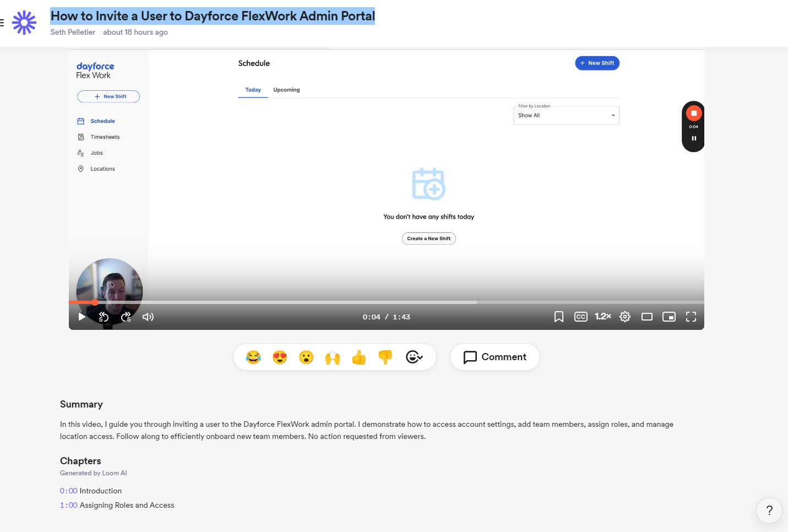788x532 pixels.
Task: Select Schedule in Dayforce sidebar
Action: point(96,121)
